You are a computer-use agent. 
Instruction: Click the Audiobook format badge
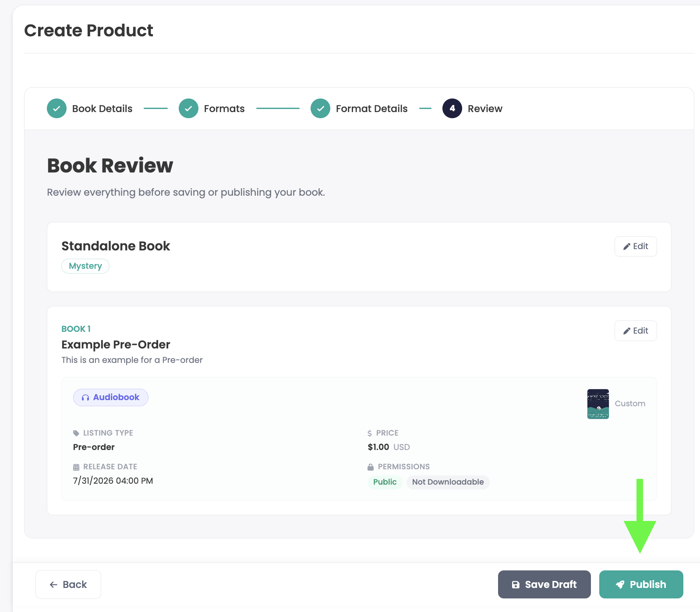111,397
